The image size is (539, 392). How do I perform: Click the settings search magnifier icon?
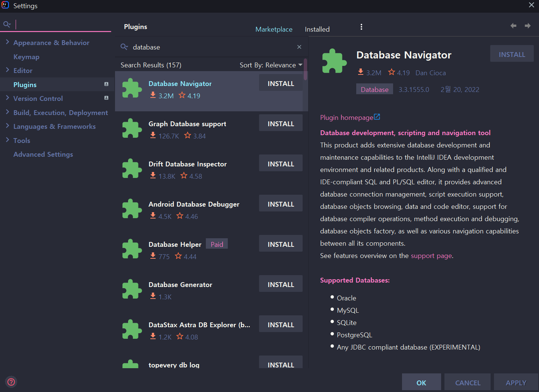click(7, 25)
